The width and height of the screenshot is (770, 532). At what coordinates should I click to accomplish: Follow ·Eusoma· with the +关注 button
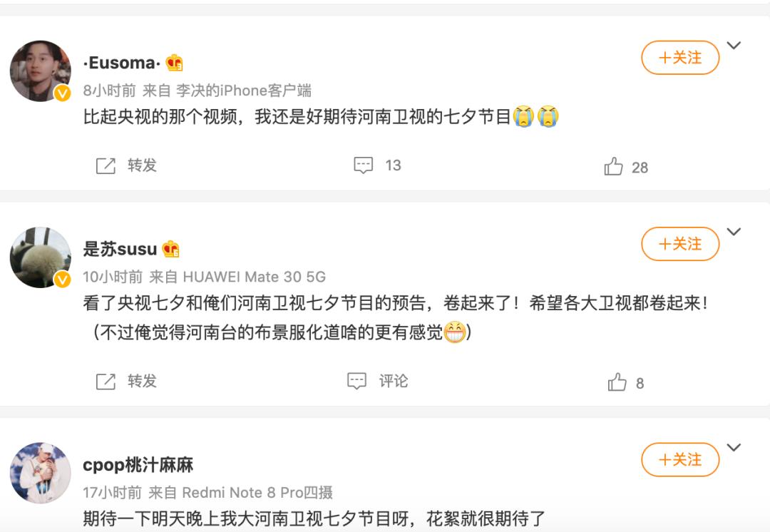point(680,58)
